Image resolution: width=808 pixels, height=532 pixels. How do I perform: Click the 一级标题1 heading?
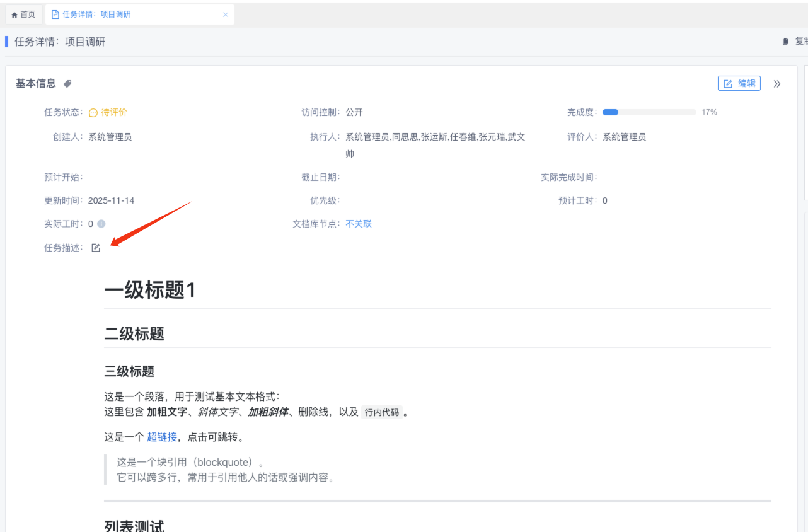(150, 290)
